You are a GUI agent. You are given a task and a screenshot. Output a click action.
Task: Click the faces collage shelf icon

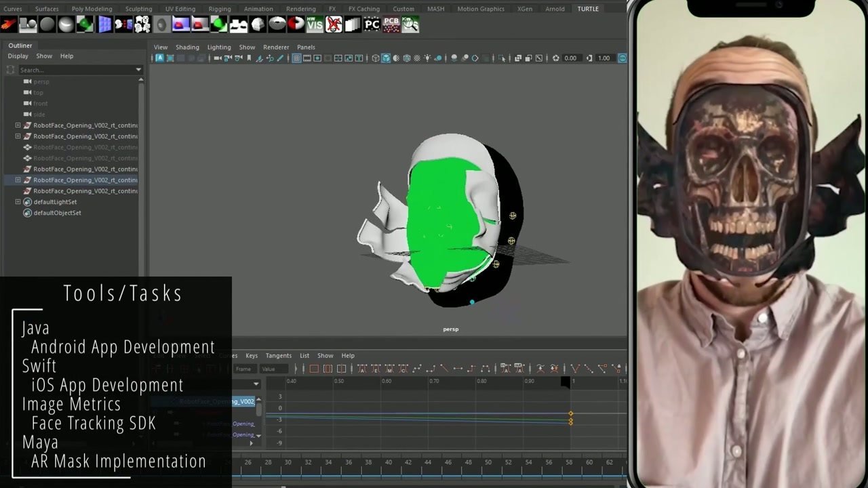(142, 25)
